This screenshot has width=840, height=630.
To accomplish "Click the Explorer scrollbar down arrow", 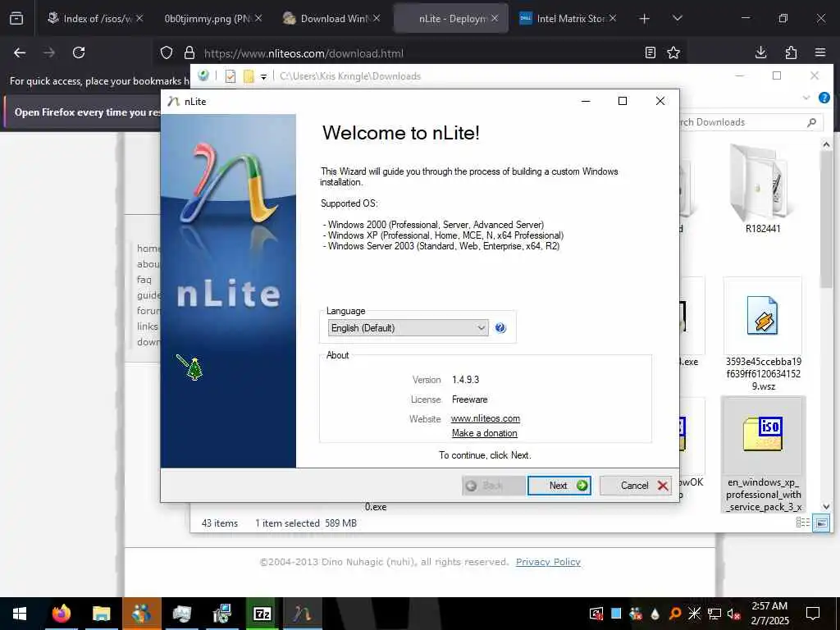I will coord(826,506).
